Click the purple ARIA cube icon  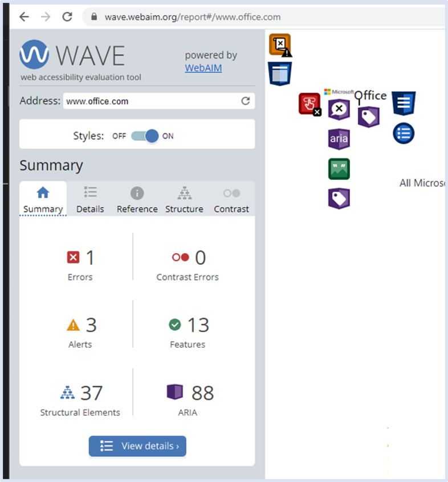[175, 392]
